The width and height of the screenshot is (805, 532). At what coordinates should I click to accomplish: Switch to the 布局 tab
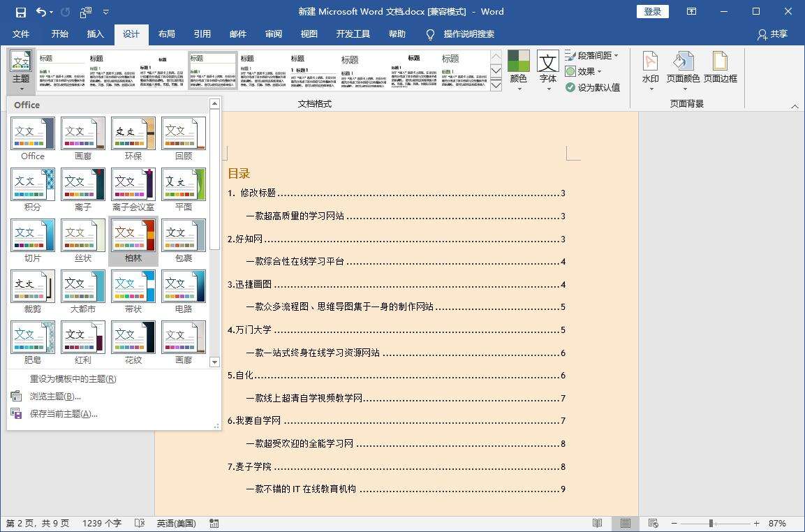(166, 34)
